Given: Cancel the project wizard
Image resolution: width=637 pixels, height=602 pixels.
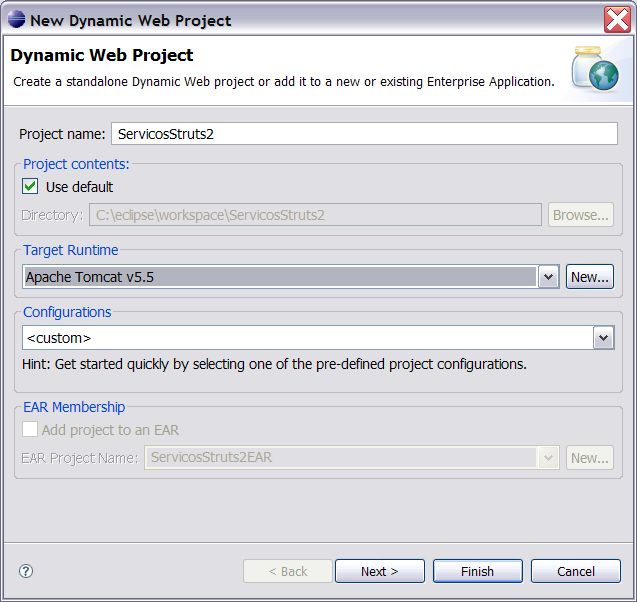Looking at the screenshot, I should tap(576, 571).
